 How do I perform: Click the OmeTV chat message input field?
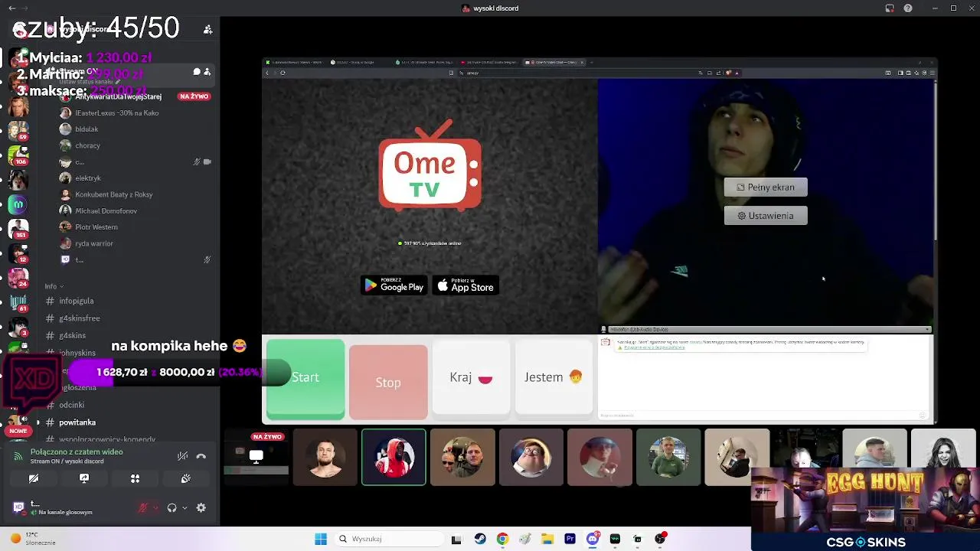(x=758, y=416)
